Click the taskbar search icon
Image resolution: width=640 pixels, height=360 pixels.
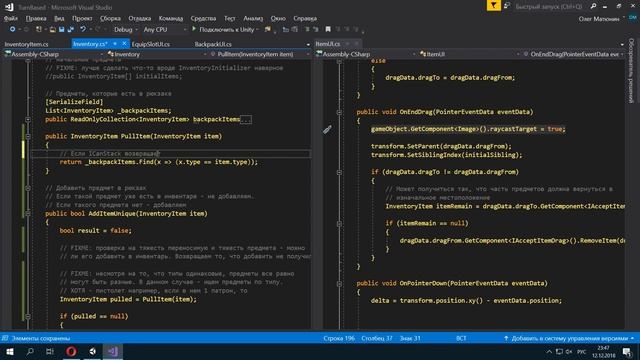[30, 351]
